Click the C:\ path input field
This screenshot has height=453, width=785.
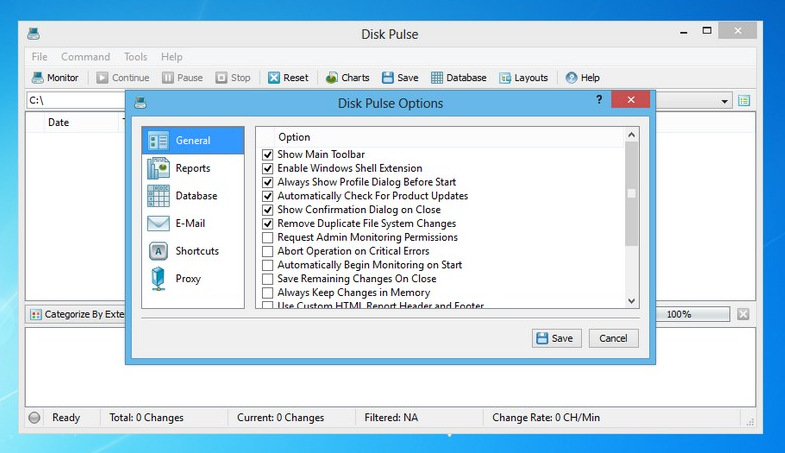coord(75,100)
